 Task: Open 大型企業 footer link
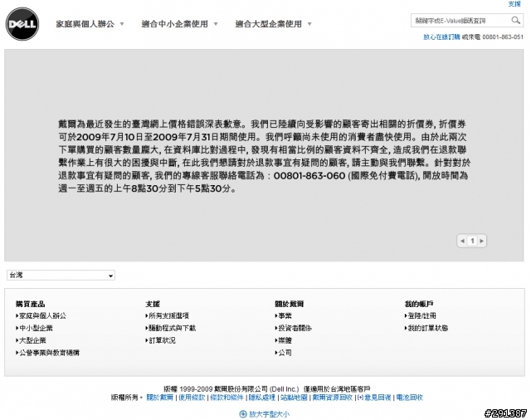(31, 340)
